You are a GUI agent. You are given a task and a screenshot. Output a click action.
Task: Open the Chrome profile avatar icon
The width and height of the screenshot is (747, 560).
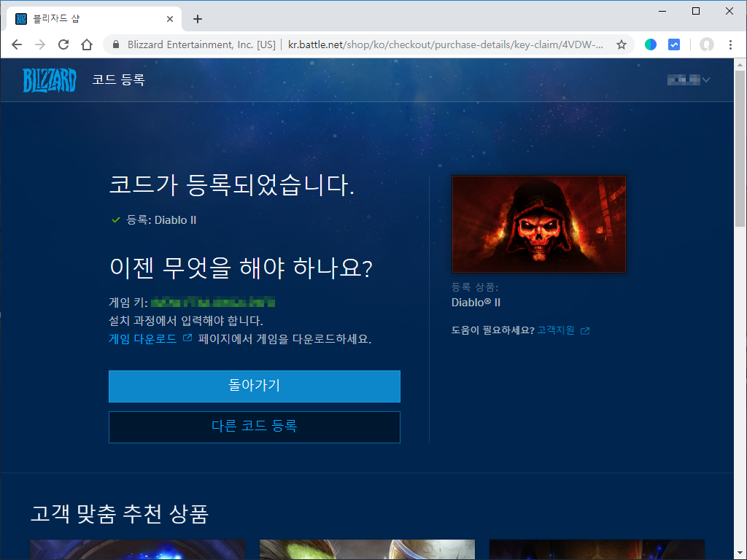[706, 44]
